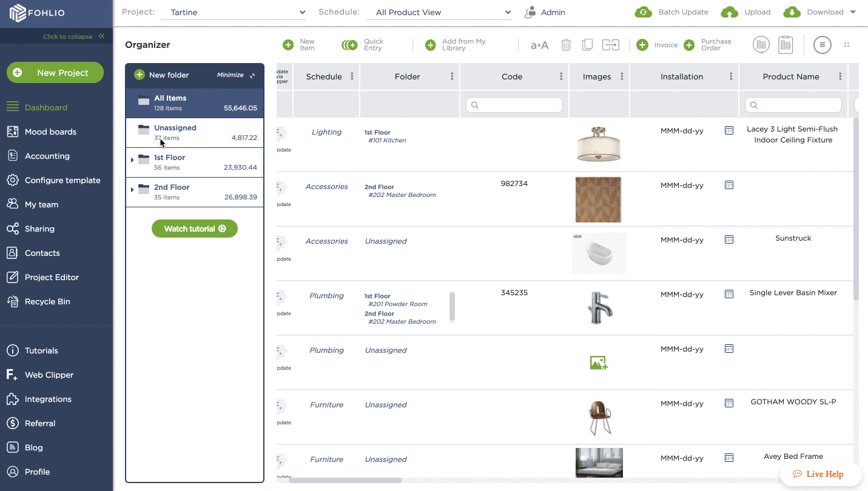This screenshot has width=868, height=491.
Task: Click the clipboard report icon
Action: [x=786, y=45]
